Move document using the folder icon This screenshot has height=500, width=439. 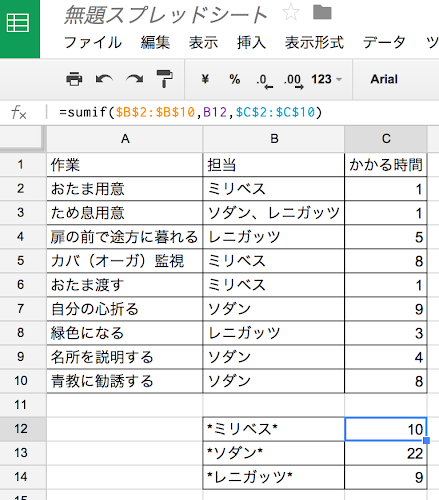click(x=322, y=12)
